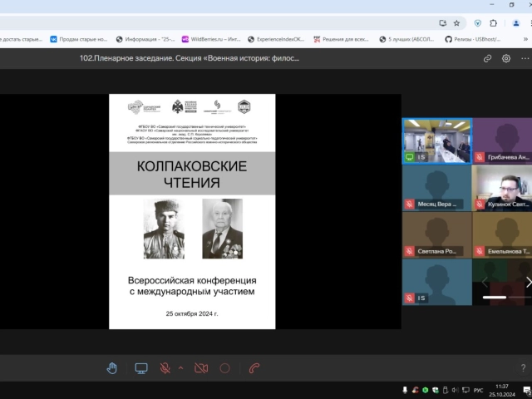Unmute the microphone in bottom toolbar
Screen dimensions: 532x399
coord(165,368)
